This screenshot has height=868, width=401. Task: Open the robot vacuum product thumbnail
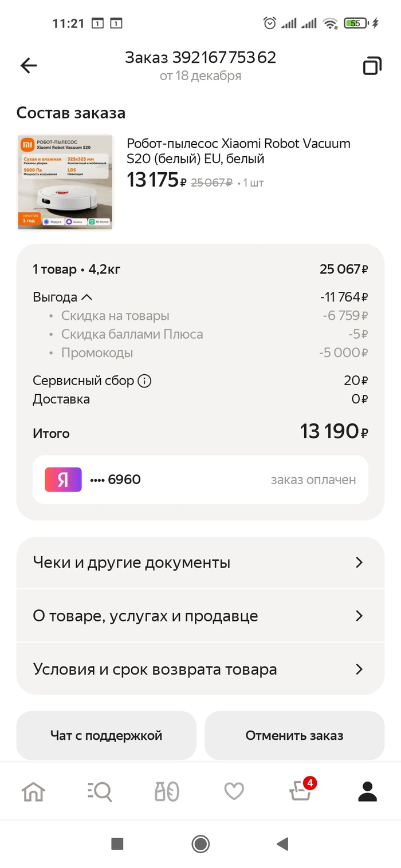pos(65,182)
